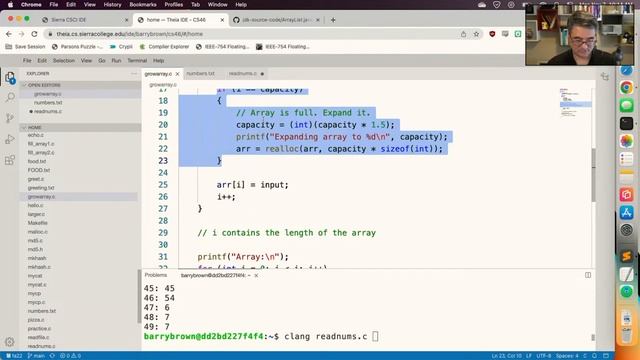Viewport: 640px width, 360px height.
Task: Open the Photos icon in the dock
Action: [627, 141]
